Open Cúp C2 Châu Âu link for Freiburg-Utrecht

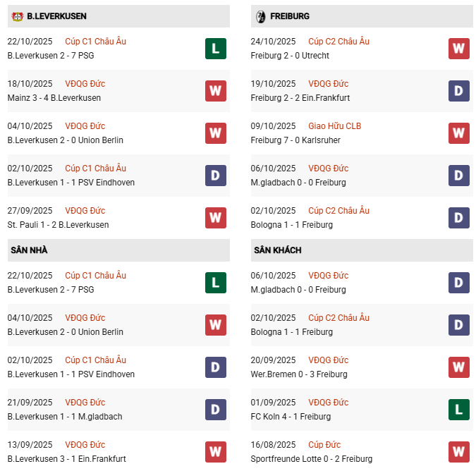pos(338,42)
